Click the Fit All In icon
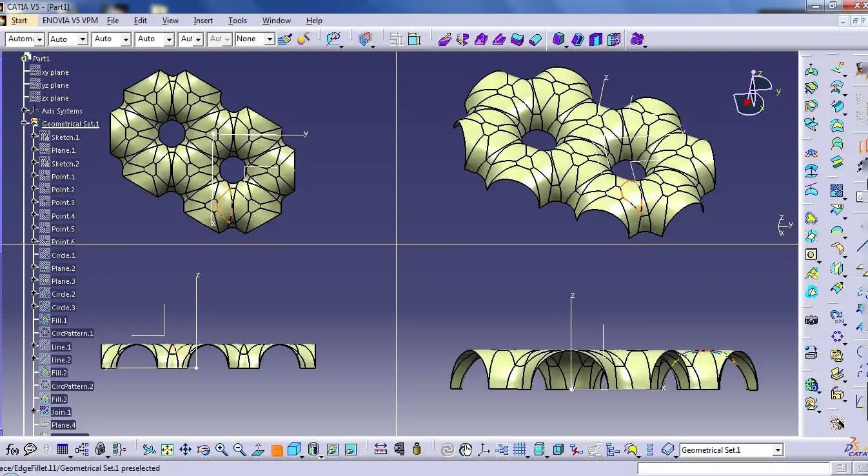The image size is (868, 476). click(167, 450)
